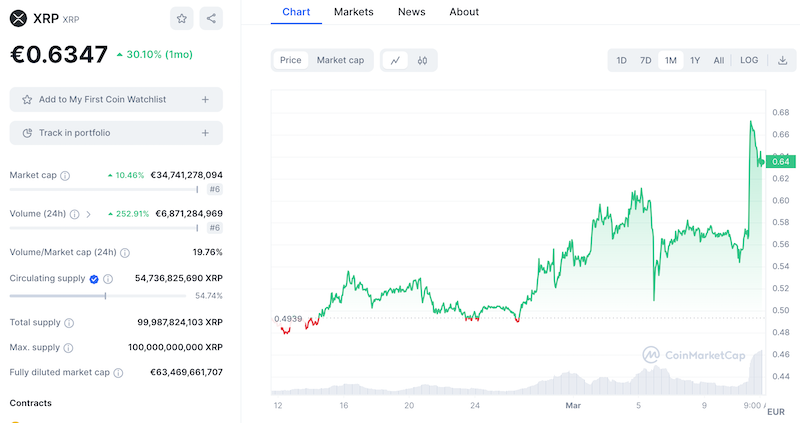800x423 pixels.
Task: Open the Markets tab
Action: click(x=354, y=12)
